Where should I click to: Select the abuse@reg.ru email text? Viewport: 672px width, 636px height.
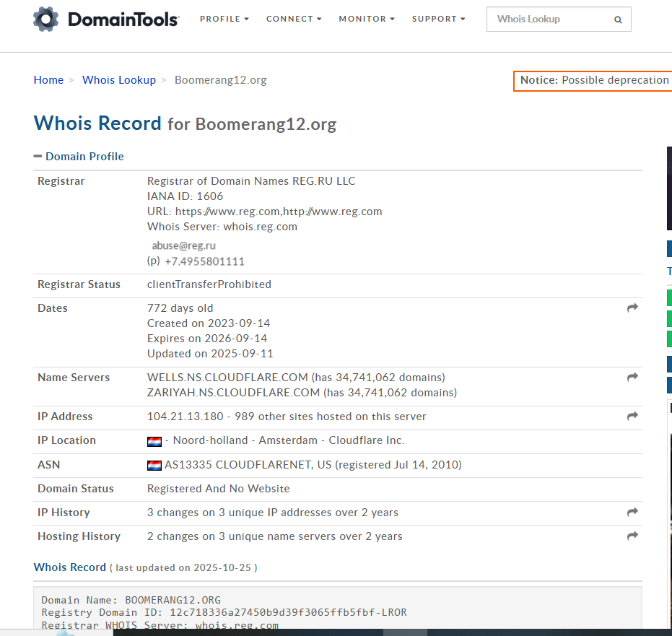point(184,245)
